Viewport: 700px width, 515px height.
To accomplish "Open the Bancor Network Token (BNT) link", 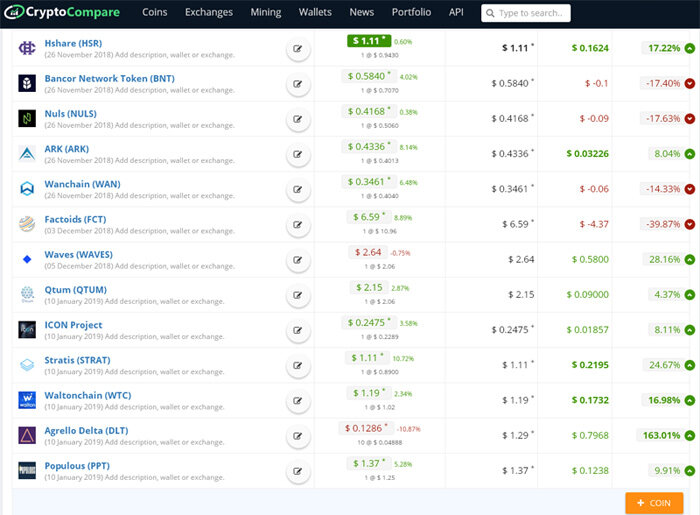I will [x=109, y=79].
